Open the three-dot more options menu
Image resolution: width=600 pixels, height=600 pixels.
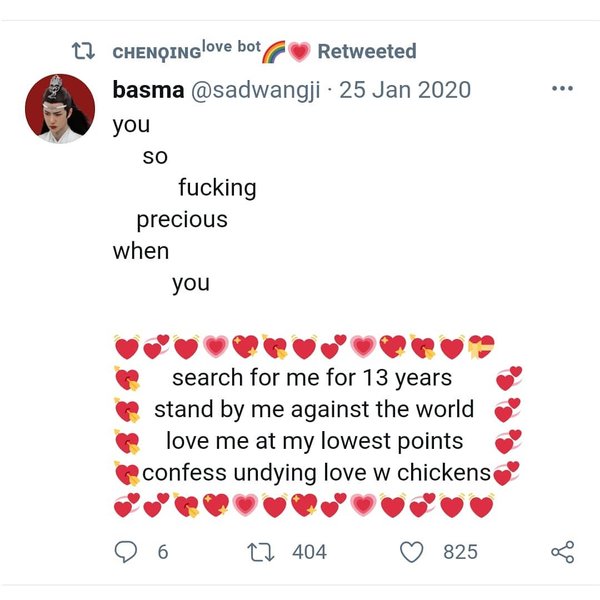click(563, 89)
